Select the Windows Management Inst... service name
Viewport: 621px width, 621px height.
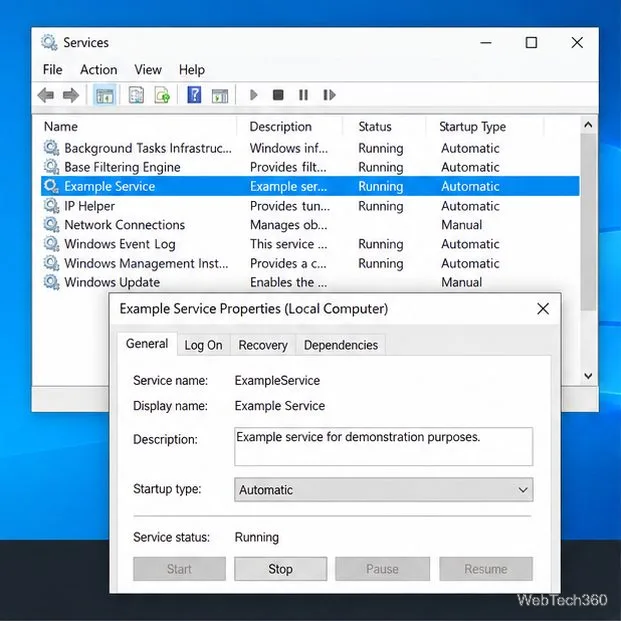(146, 263)
